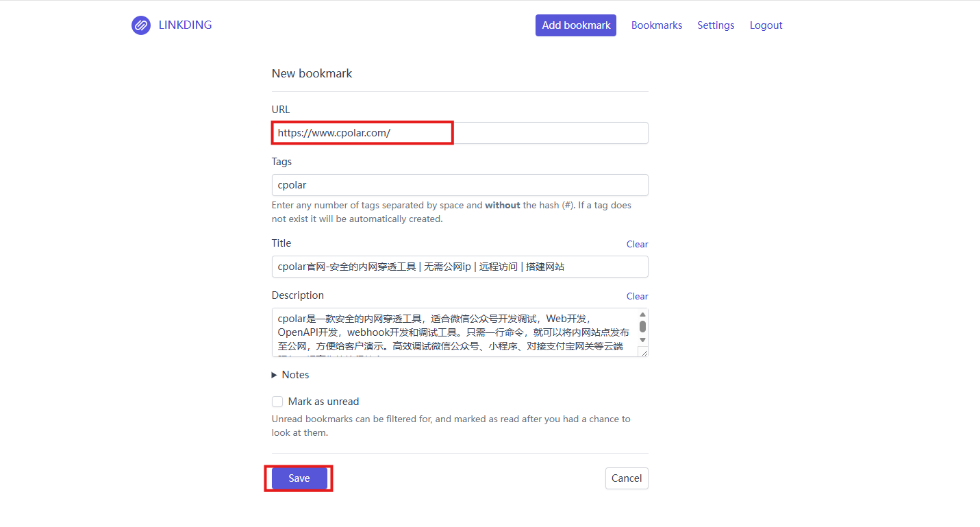
Task: Clear the Description field
Action: (x=637, y=296)
